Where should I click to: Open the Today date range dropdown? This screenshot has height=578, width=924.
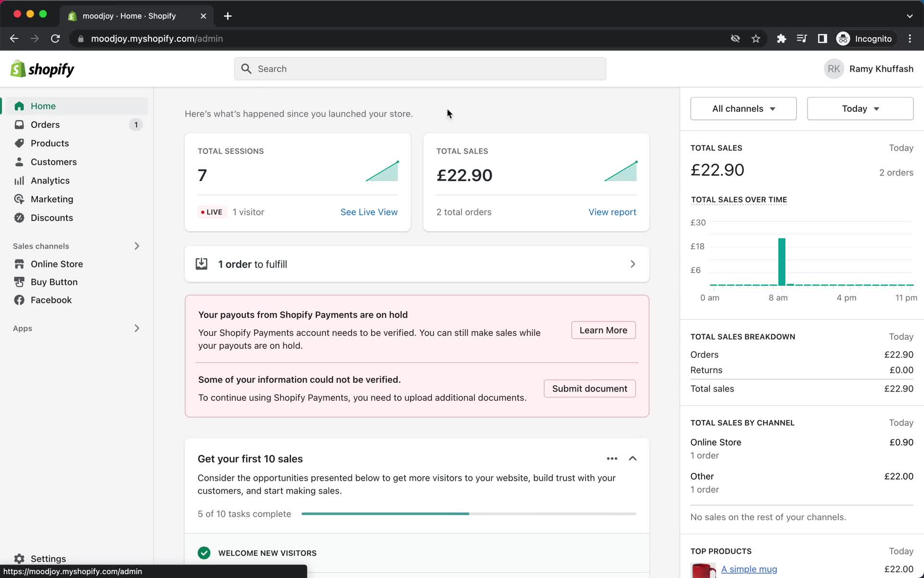coord(860,108)
